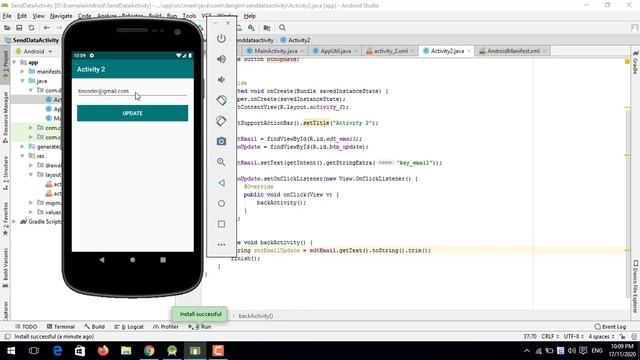Image resolution: width=640 pixels, height=360 pixels.
Task: Click emulator toolbar Home circle
Action: click(x=221, y=203)
